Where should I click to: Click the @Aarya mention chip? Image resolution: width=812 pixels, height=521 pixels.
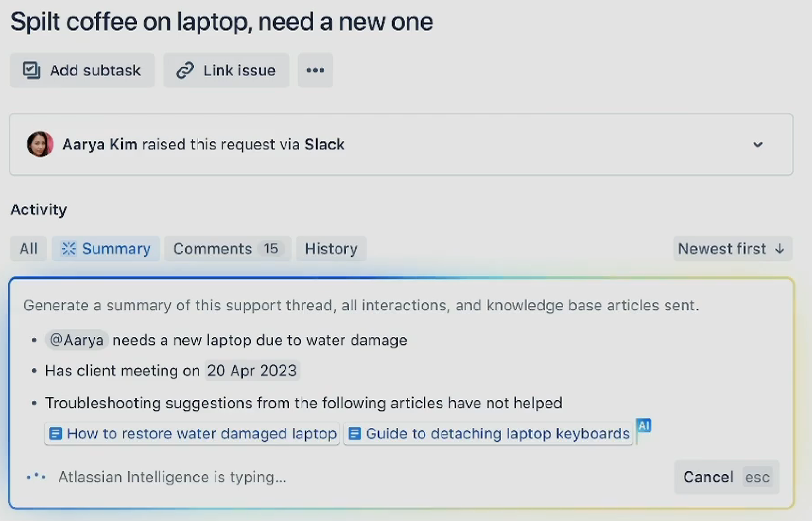click(76, 340)
